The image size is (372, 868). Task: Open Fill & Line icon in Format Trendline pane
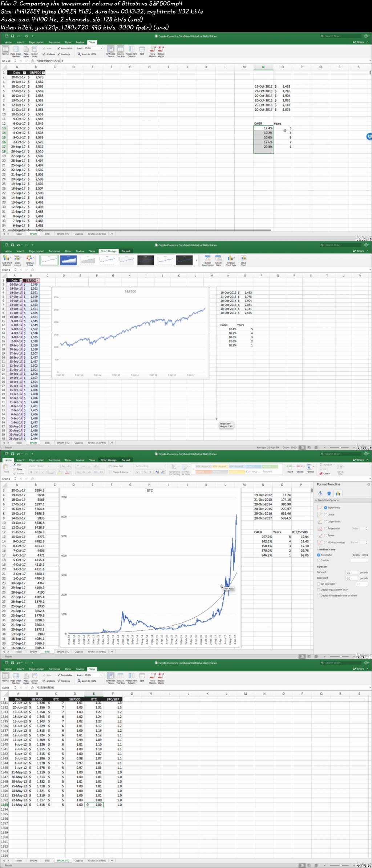click(320, 493)
